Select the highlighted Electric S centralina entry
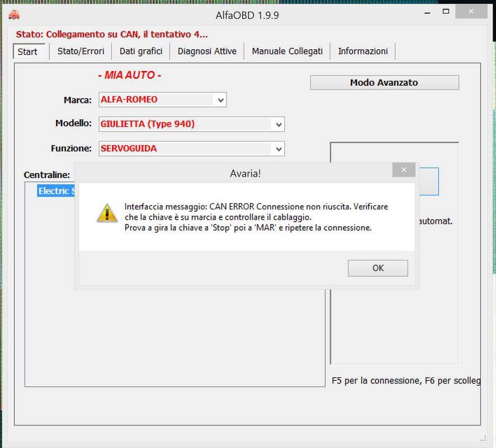Screen dimensions: 496x448 pos(56,191)
